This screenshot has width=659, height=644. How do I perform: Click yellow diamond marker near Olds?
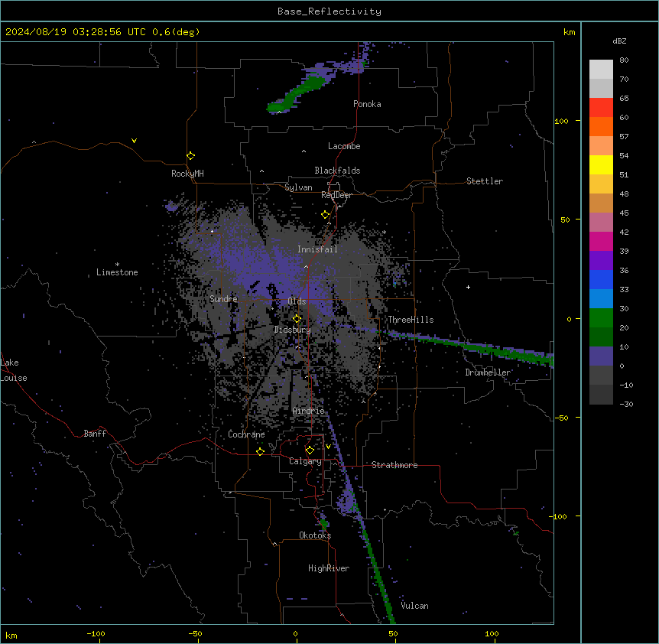click(297, 319)
